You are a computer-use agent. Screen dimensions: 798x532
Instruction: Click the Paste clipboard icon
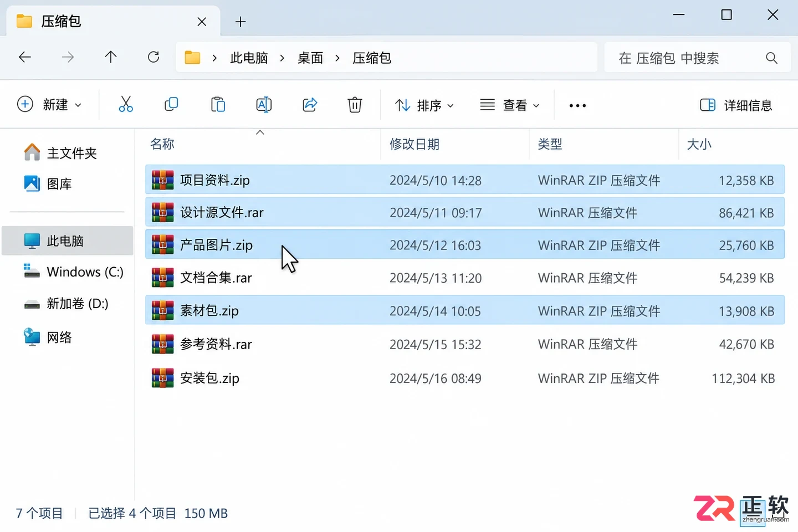218,104
